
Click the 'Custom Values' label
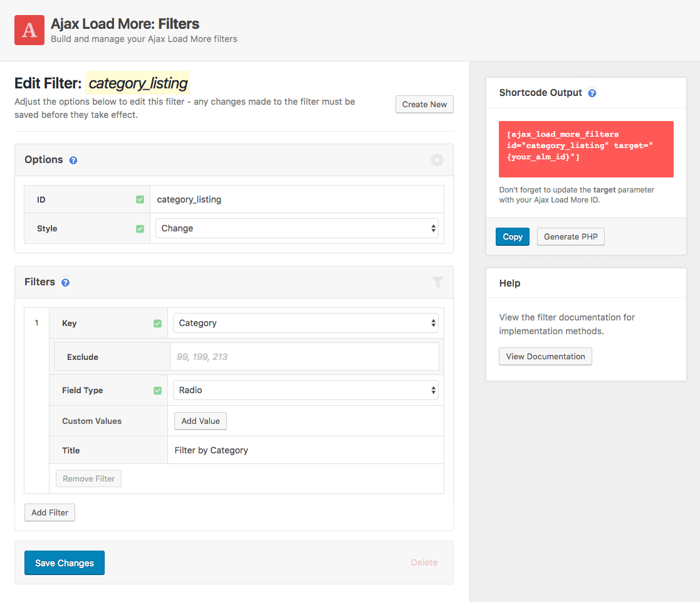coord(91,421)
